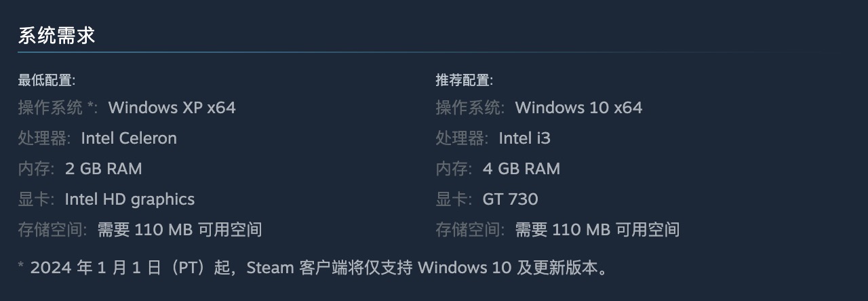Click the 内存 label under recommended
Image resolution: width=868 pixels, height=301 pixels.
[x=454, y=169]
